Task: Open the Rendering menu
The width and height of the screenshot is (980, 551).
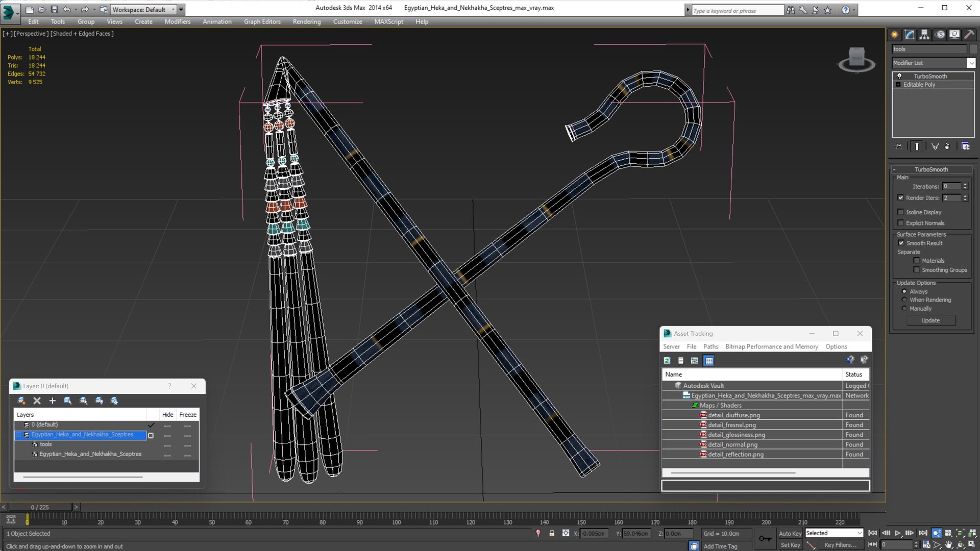Action: point(306,21)
